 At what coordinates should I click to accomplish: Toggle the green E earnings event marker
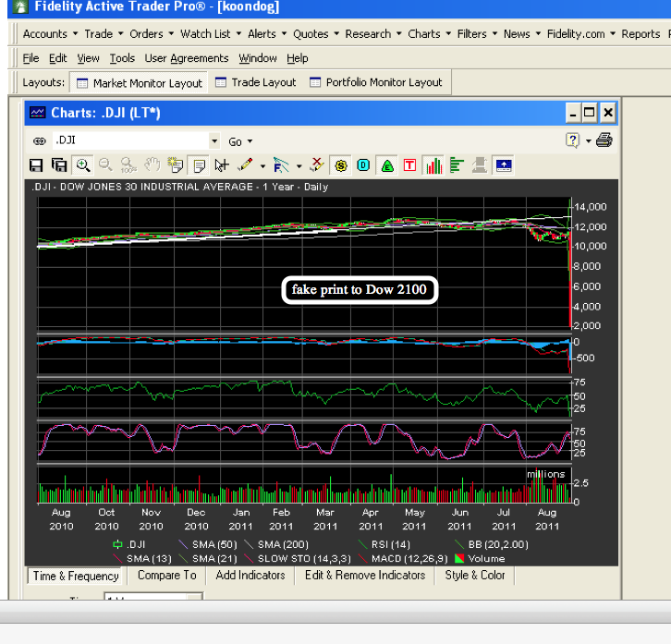click(x=387, y=165)
